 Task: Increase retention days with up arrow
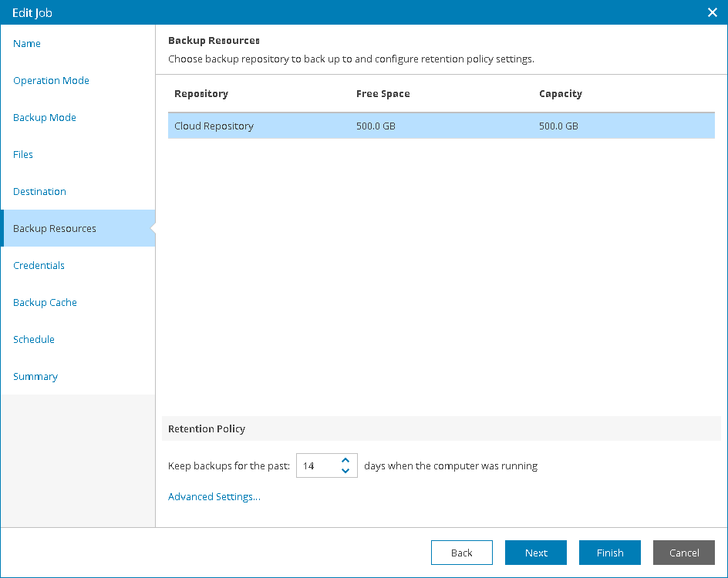tap(345, 460)
